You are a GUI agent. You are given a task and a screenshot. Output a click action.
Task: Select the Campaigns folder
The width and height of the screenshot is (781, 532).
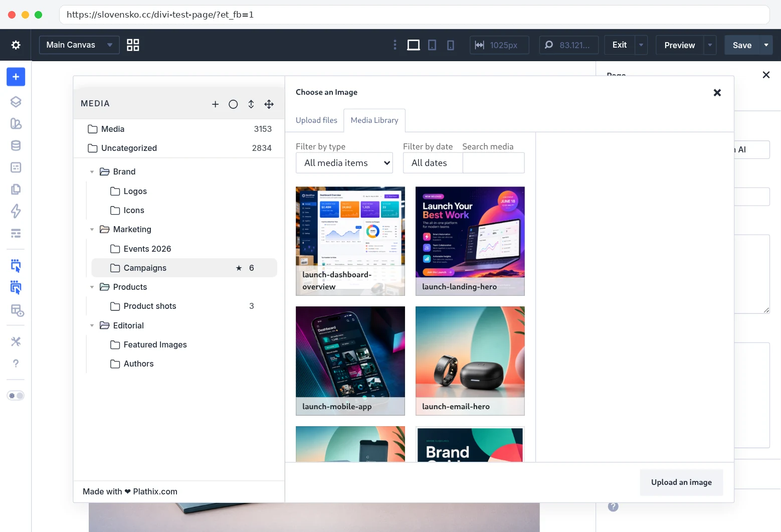184,268
